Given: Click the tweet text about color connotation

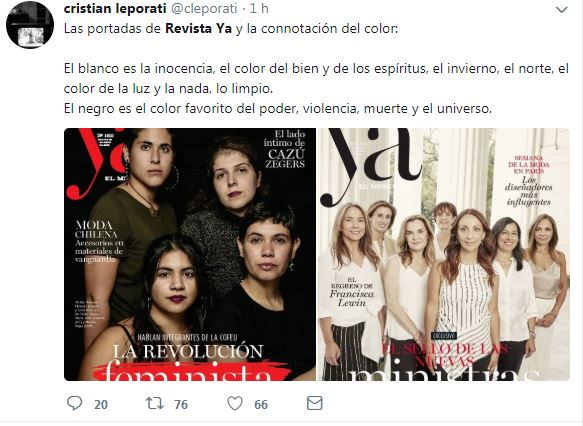Looking at the screenshot, I should point(316,69).
